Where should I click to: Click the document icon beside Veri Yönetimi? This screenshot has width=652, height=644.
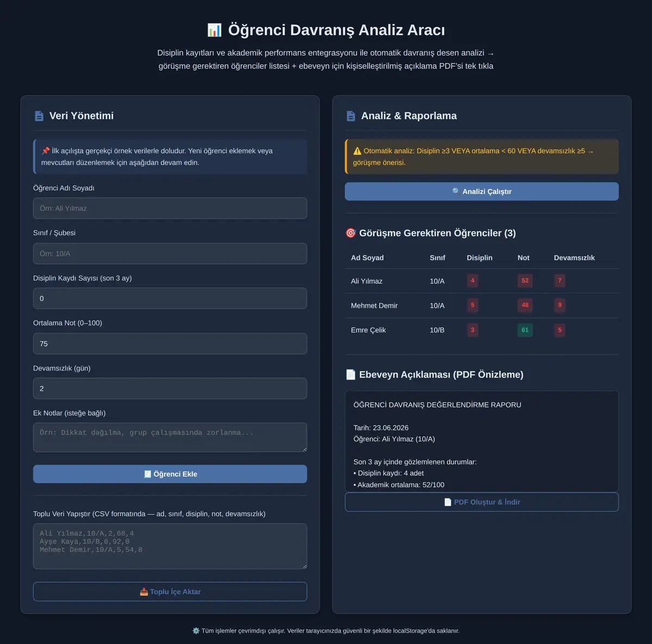[x=39, y=116]
